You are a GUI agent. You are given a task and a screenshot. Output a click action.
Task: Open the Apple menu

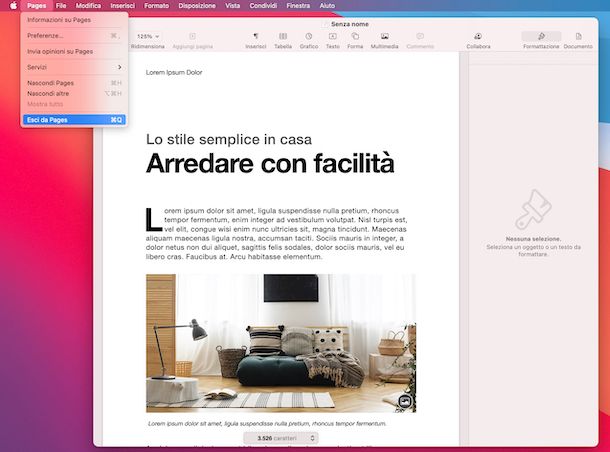click(13, 5)
